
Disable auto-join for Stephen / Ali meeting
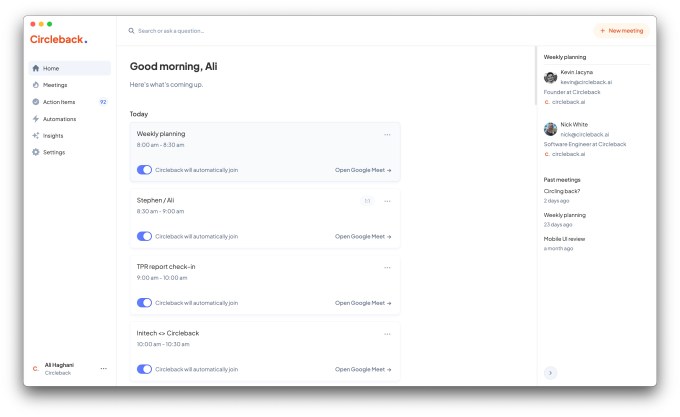click(x=145, y=236)
